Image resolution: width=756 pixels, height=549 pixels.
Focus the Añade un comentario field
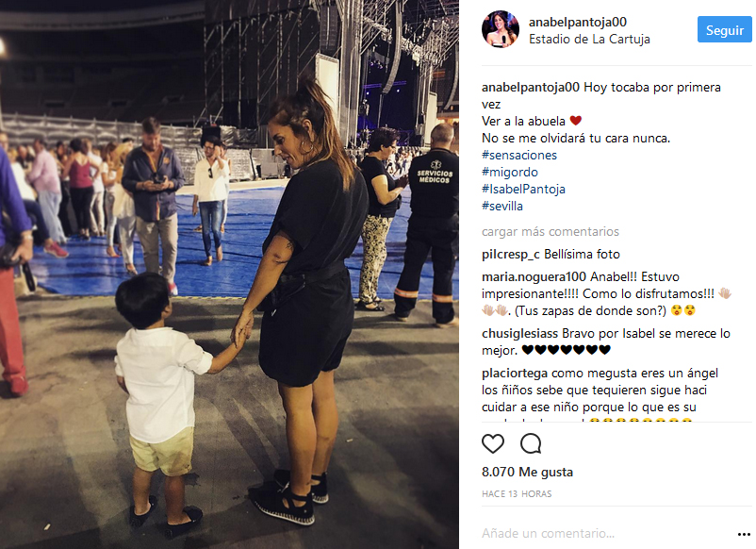607,533
